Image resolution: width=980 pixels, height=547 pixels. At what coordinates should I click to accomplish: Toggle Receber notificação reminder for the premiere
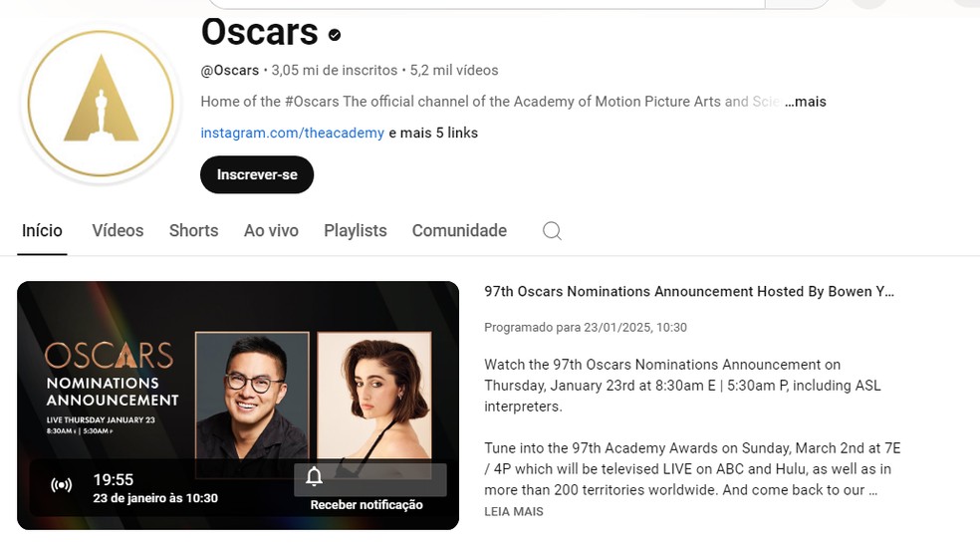[x=367, y=504]
